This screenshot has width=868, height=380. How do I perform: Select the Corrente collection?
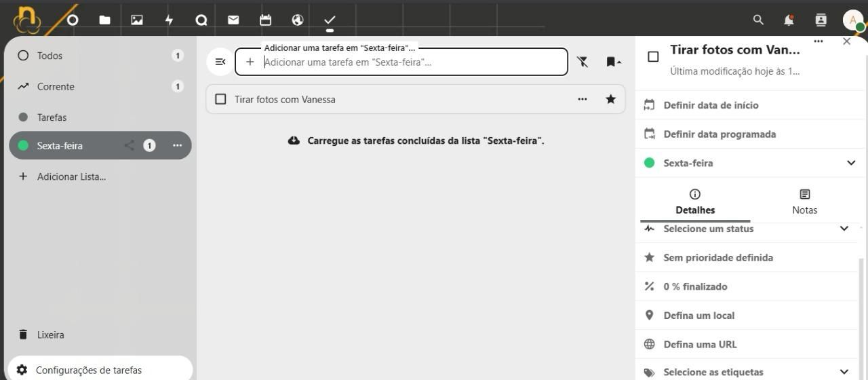[100, 86]
